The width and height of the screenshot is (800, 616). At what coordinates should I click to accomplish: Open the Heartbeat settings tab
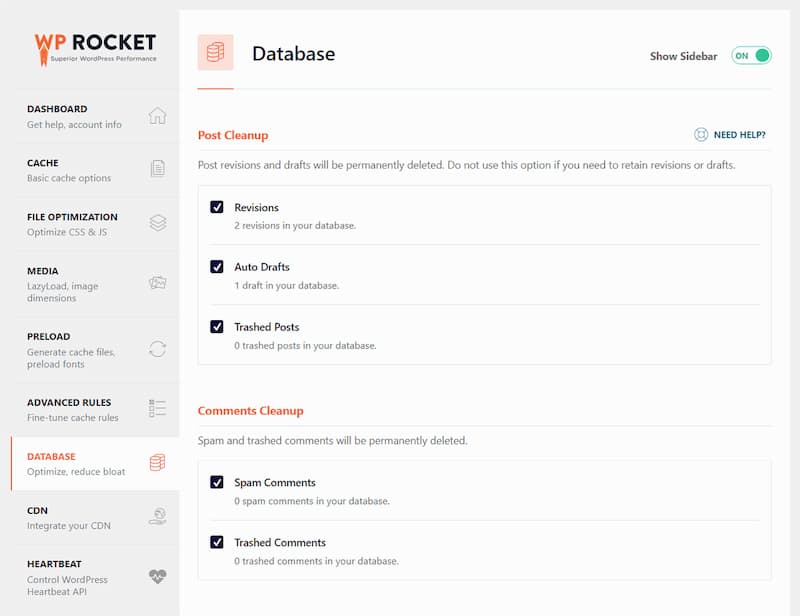[95, 577]
